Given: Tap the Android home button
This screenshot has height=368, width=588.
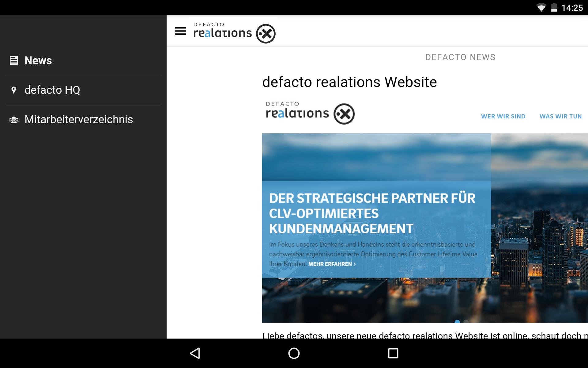Looking at the screenshot, I should tap(294, 353).
